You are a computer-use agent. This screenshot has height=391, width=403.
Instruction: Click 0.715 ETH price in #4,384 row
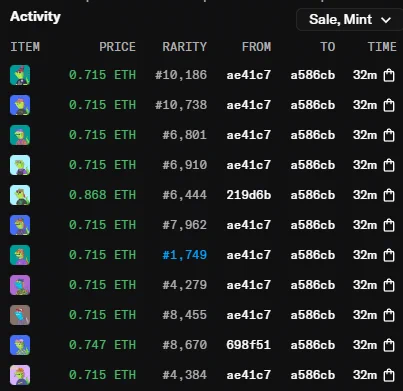(x=103, y=375)
